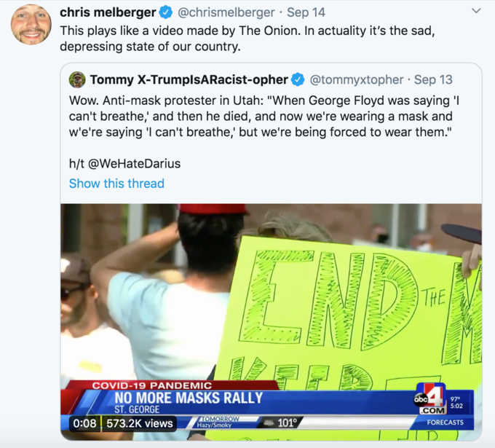Click the 0:08 video duration label
The height and width of the screenshot is (448, 495).
click(x=84, y=423)
